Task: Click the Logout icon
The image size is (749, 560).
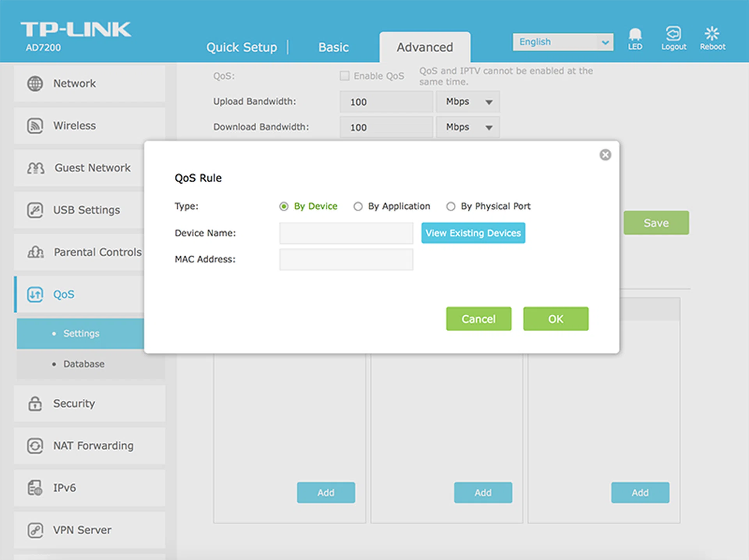Action: tap(673, 34)
